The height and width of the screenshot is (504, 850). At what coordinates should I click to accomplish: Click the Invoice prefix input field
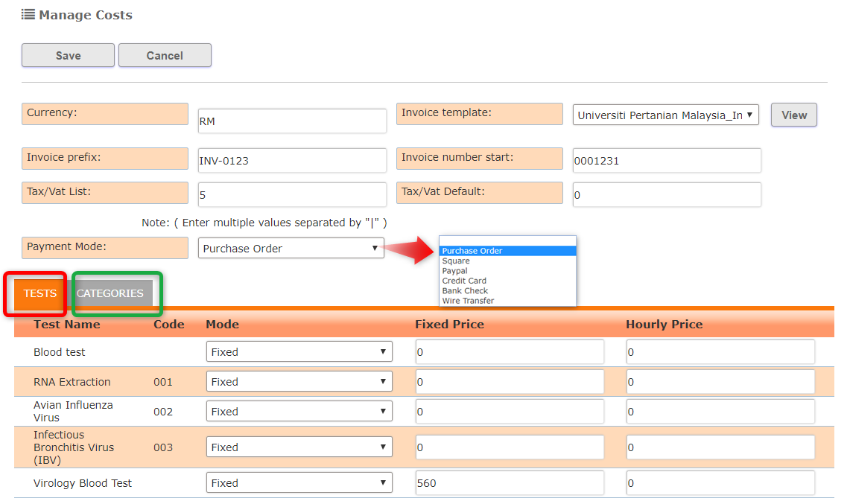coord(292,160)
